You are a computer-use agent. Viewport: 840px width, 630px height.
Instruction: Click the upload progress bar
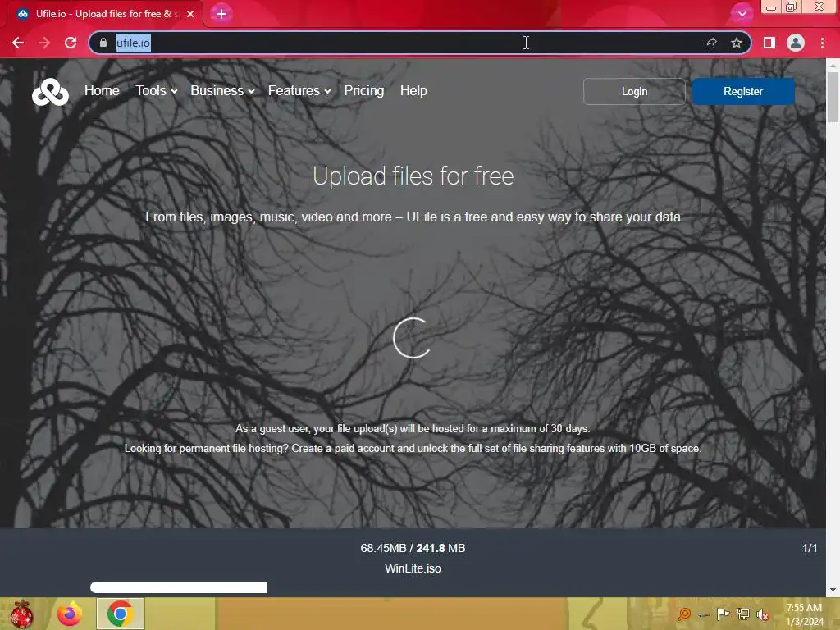click(x=179, y=587)
